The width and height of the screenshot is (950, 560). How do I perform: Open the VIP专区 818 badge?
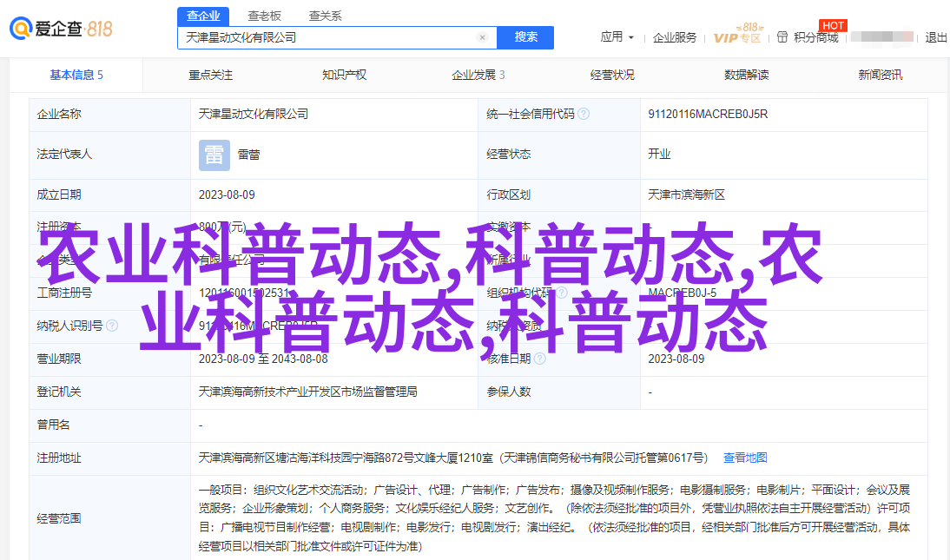[x=738, y=34]
